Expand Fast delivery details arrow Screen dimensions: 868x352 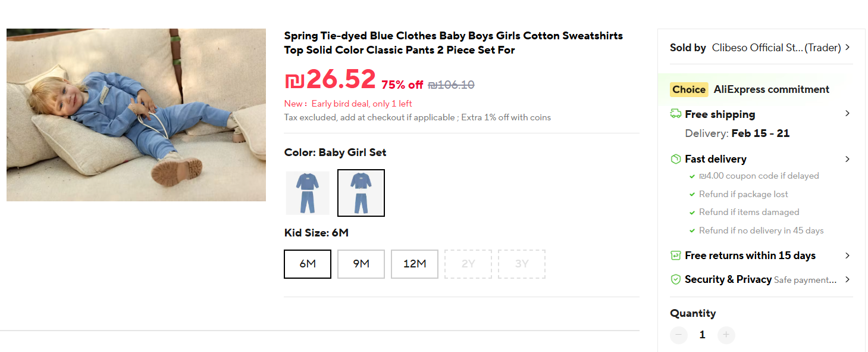(847, 159)
